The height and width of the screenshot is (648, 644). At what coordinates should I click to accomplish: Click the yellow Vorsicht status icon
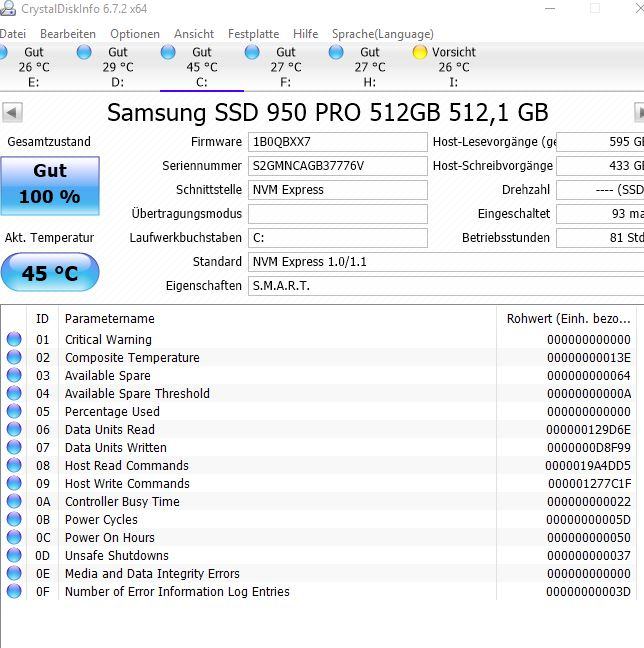click(x=420, y=52)
